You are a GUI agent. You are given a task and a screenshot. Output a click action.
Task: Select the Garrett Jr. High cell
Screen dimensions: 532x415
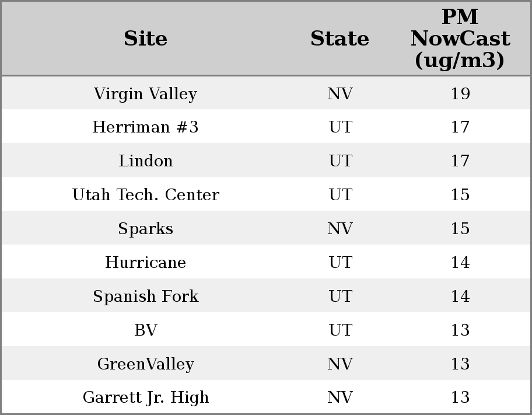point(146,397)
